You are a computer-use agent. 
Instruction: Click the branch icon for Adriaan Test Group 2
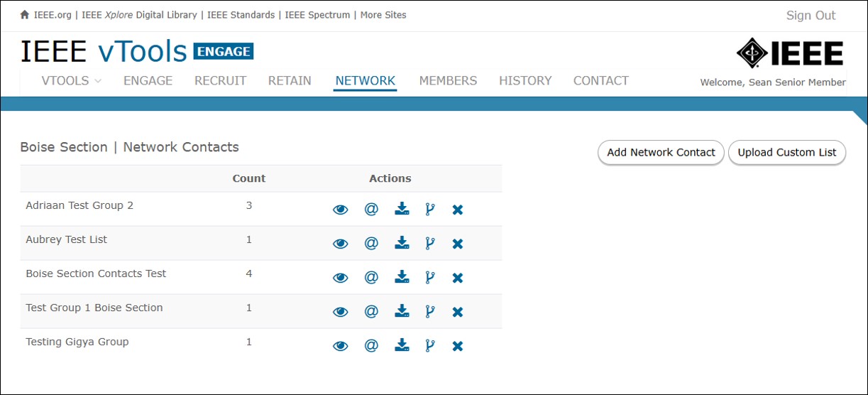coord(429,209)
